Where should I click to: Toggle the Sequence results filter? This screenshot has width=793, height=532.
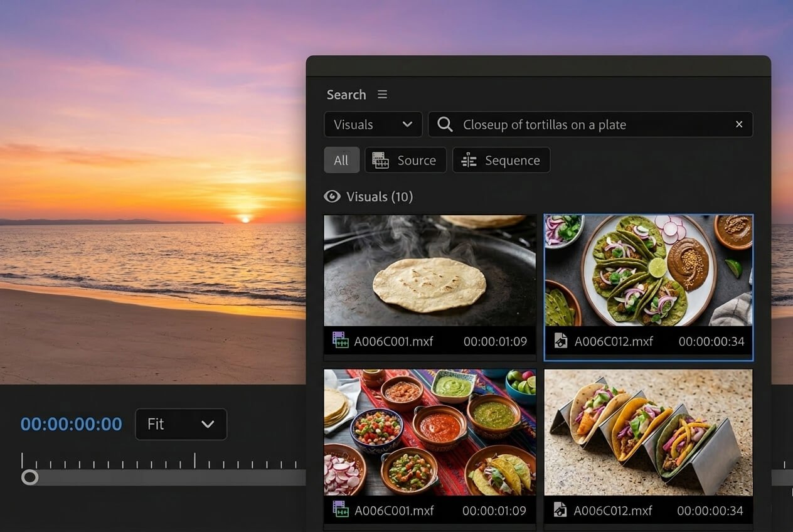pyautogui.click(x=501, y=160)
